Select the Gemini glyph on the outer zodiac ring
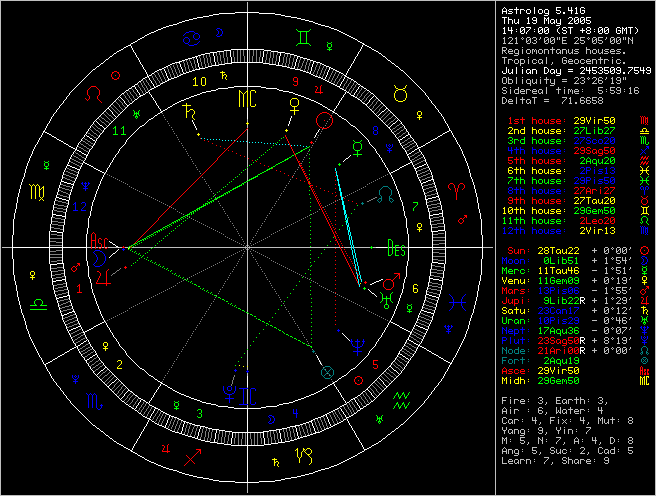This screenshot has width=656, height=496. click(300, 38)
